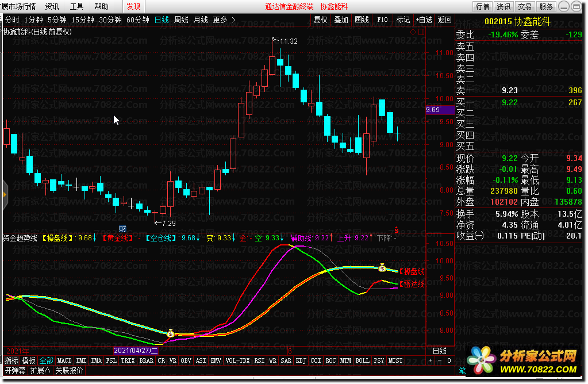588x384 pixels.
Task: Click the red $ marker on the chart
Action: 397,230
